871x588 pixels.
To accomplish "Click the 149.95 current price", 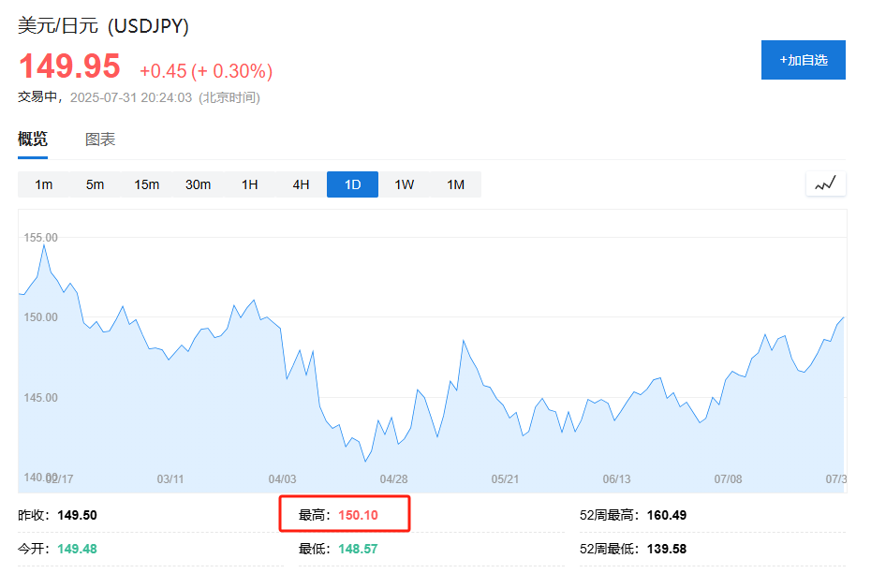I will 69,67.
